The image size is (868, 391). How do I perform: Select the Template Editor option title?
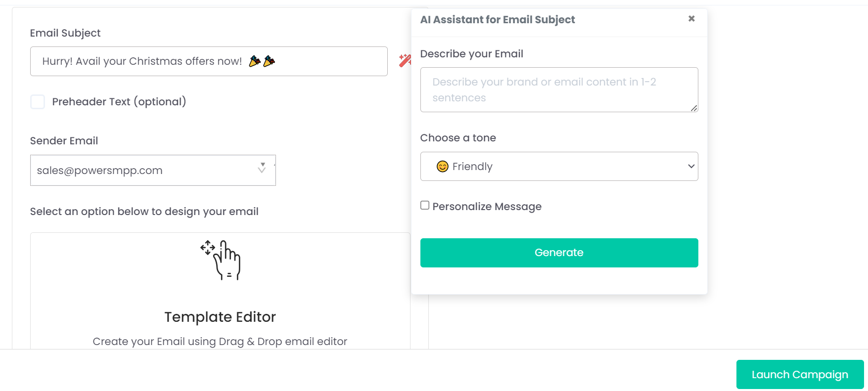coord(220,317)
